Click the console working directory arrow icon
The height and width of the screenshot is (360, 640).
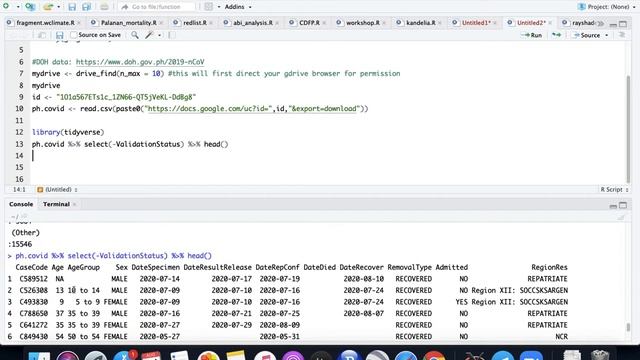tap(24, 216)
